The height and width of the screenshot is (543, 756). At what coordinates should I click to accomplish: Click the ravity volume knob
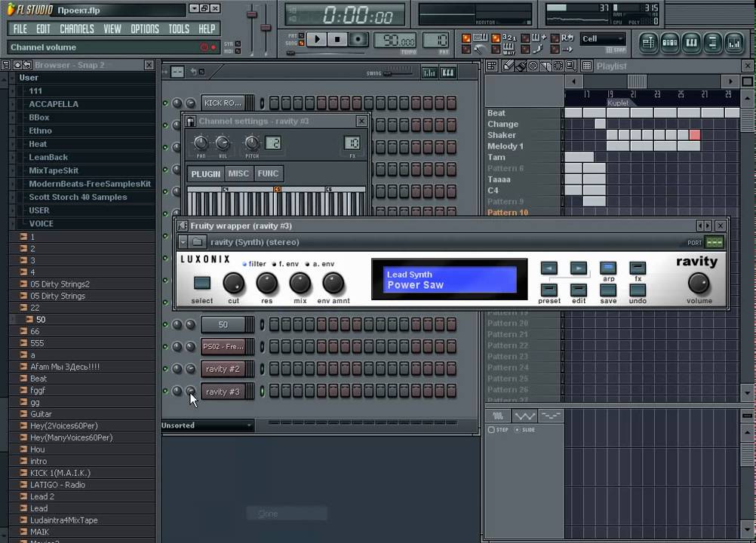pyautogui.click(x=698, y=284)
